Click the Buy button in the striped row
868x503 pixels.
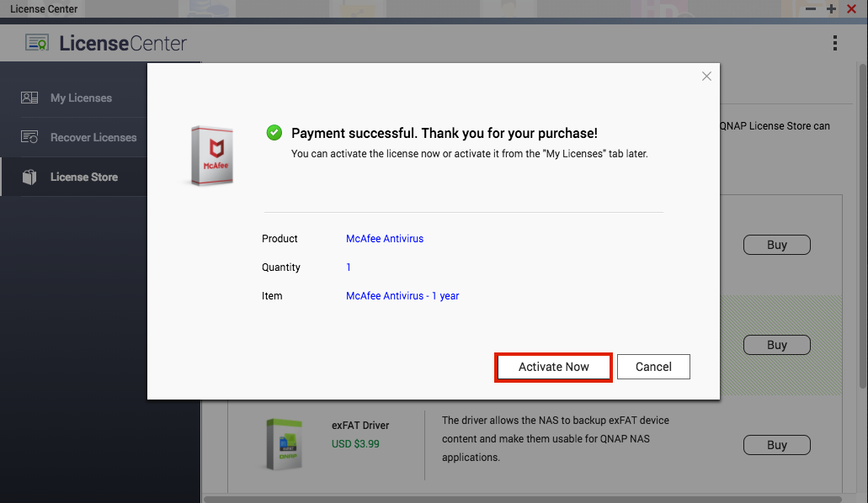pos(777,345)
